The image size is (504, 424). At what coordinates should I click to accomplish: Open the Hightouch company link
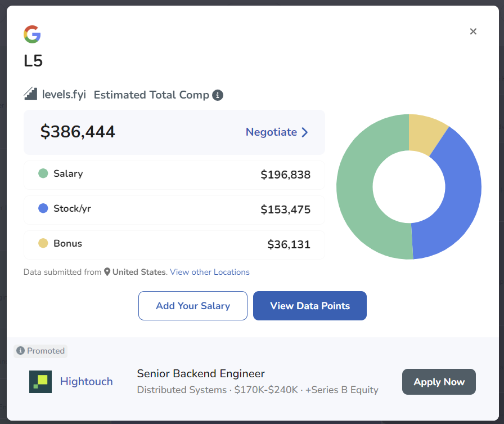click(86, 382)
